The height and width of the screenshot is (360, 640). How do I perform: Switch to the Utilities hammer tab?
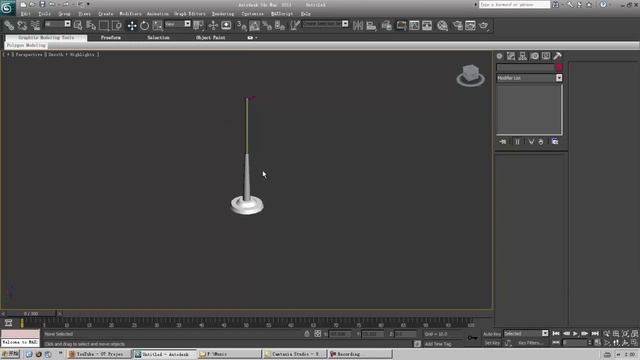point(558,56)
